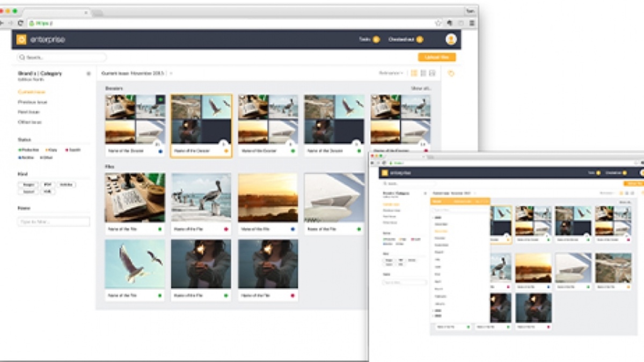Click the enterprise logo icon
This screenshot has height=362, width=644.
point(21,39)
